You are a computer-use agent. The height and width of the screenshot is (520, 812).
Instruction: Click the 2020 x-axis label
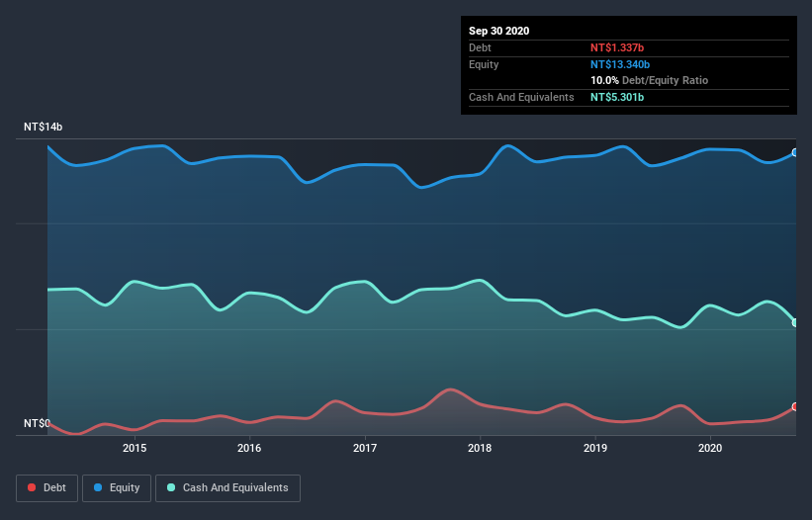click(710, 448)
